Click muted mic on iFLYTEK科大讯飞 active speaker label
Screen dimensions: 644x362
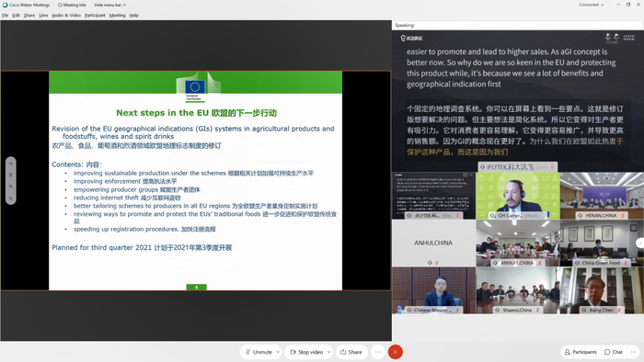(x=552, y=167)
